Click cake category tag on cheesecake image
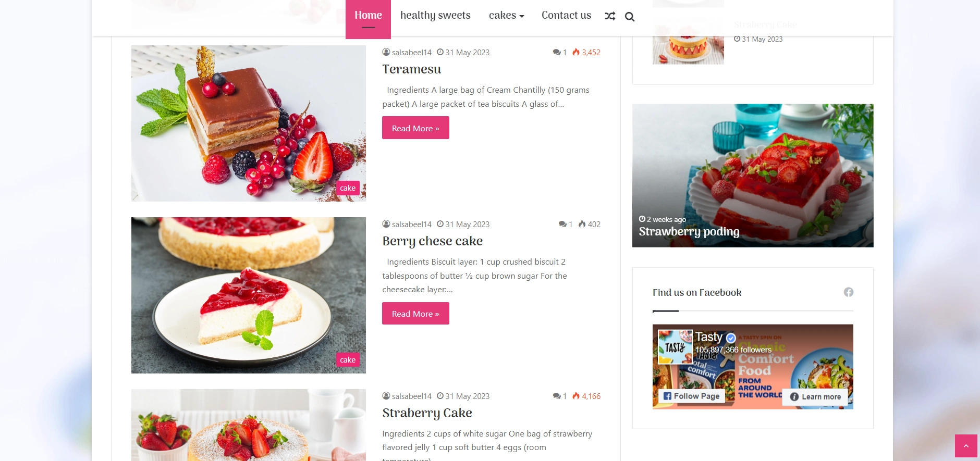980x461 pixels. (348, 360)
